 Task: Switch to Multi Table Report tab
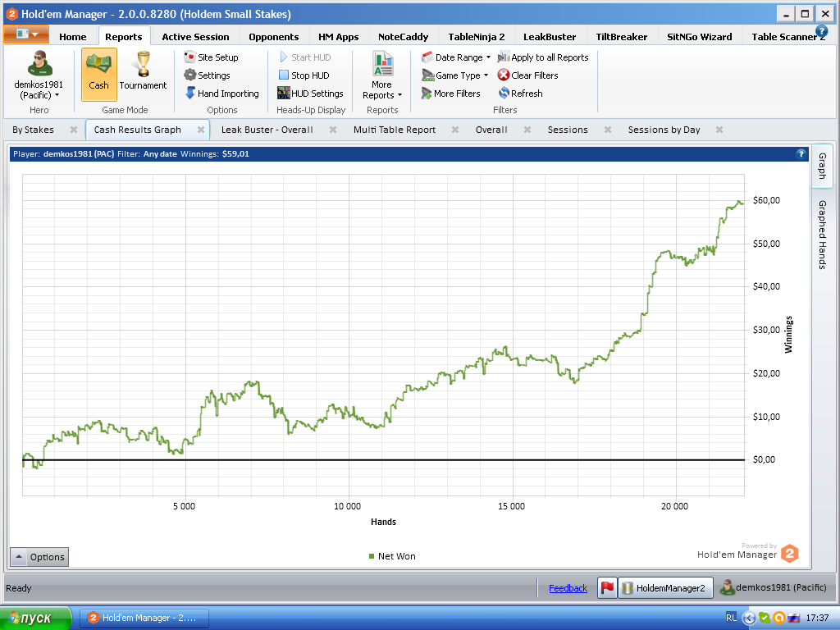click(x=395, y=130)
